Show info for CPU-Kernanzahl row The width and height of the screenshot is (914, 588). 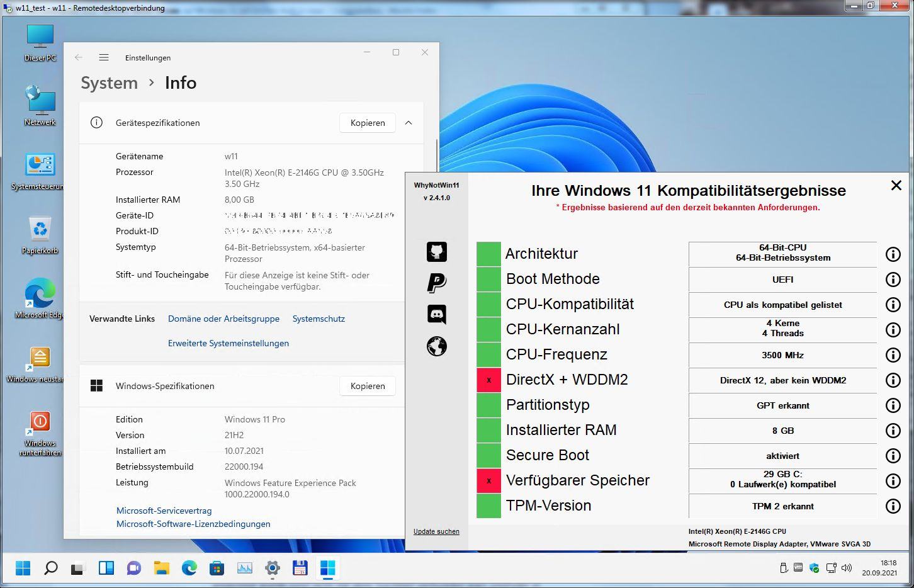(x=893, y=330)
